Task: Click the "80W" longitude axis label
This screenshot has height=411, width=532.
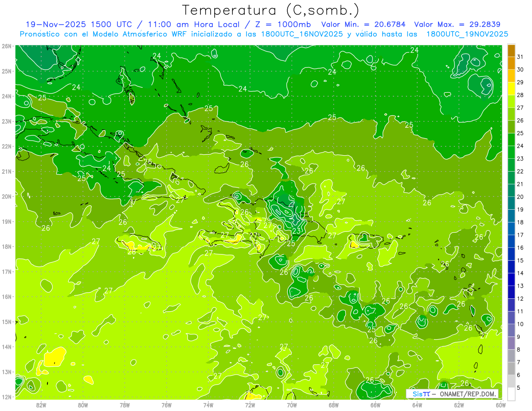Action: tap(83, 404)
